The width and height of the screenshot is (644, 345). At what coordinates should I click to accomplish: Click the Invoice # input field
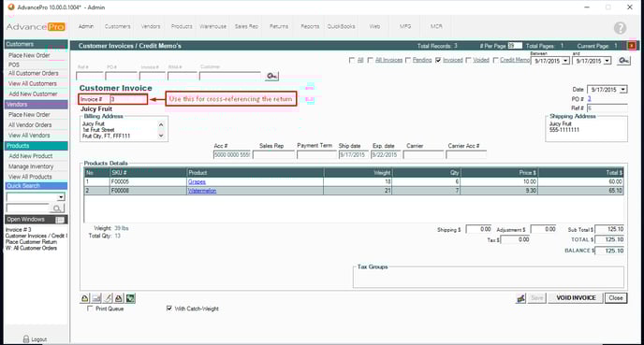pos(128,99)
